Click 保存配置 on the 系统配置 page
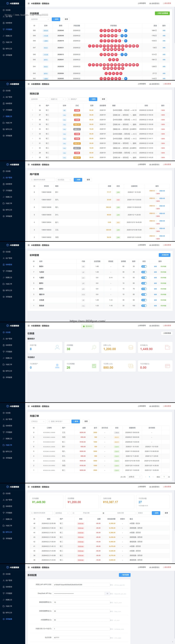This screenshot has width=175, height=644. click(125, 575)
